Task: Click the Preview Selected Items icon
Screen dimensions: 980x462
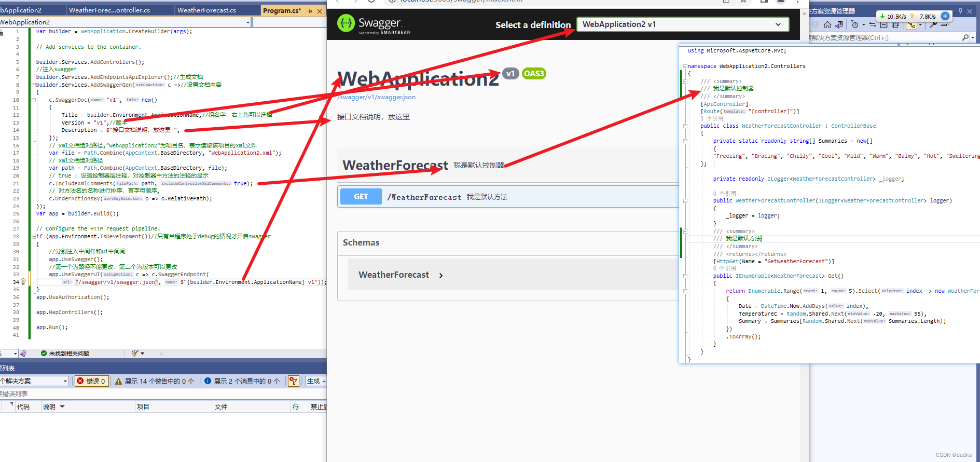Action: 944,24
